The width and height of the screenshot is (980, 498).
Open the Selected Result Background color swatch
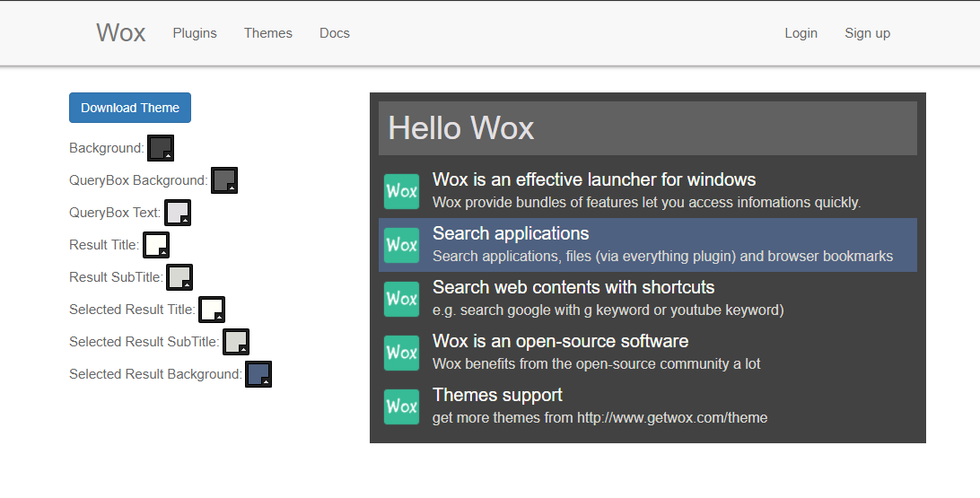[258, 374]
